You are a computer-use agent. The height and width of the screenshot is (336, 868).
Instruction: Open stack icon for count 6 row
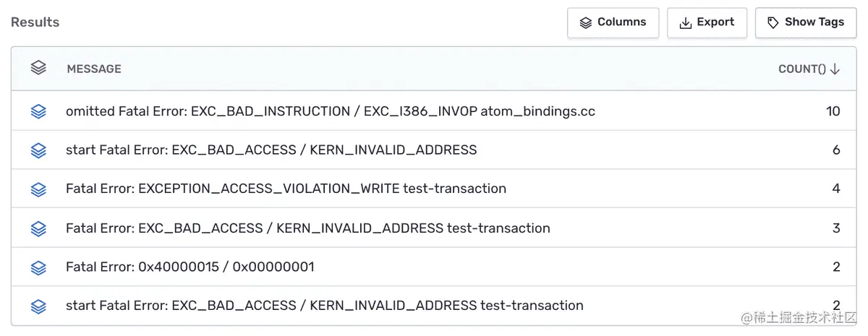[x=38, y=150]
